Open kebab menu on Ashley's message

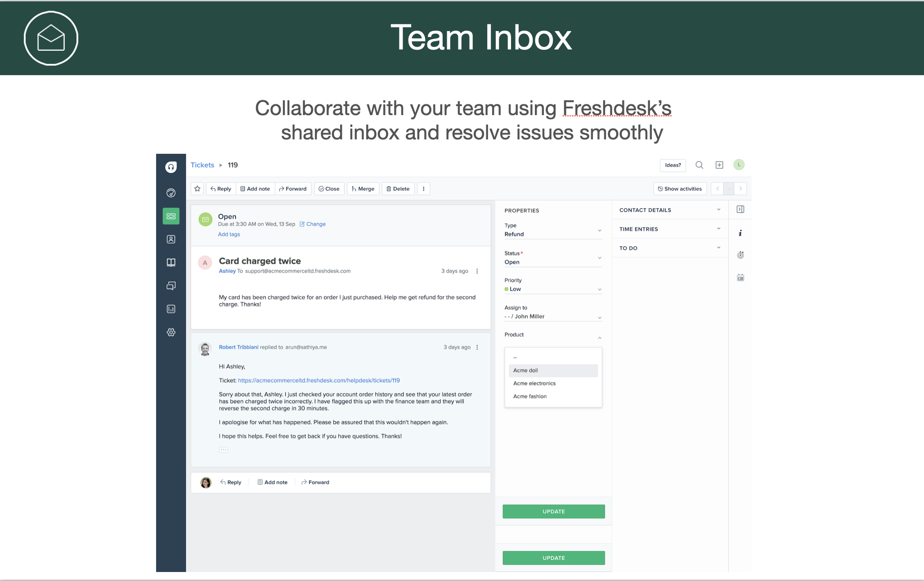coord(477,271)
